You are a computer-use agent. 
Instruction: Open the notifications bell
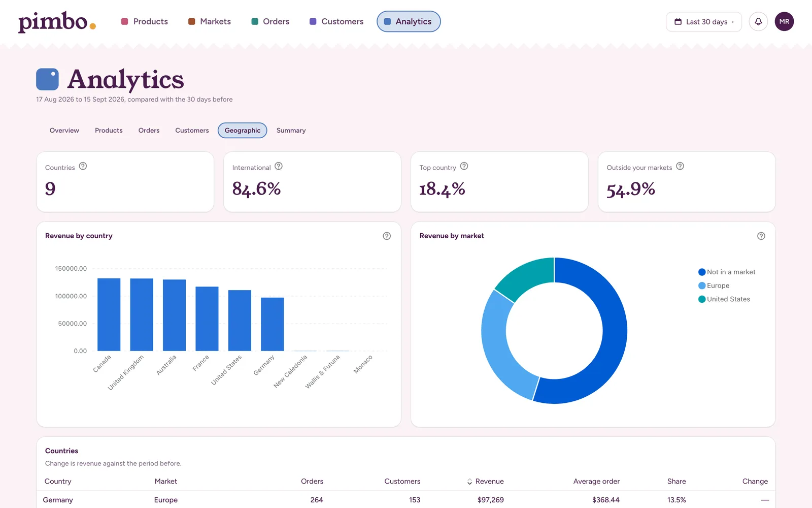pos(758,21)
